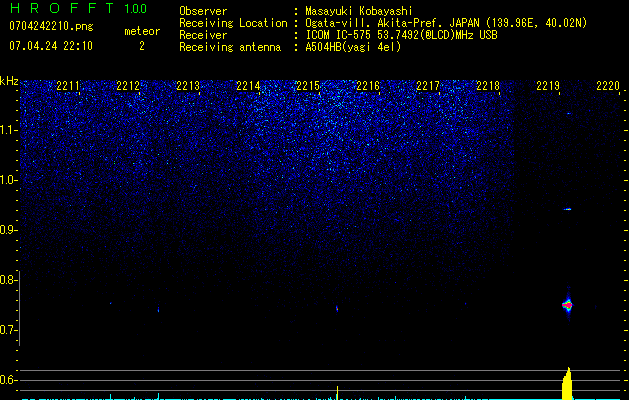Click the strong red meteor echo at 2219
This screenshot has height=400, width=629.
tap(568, 305)
